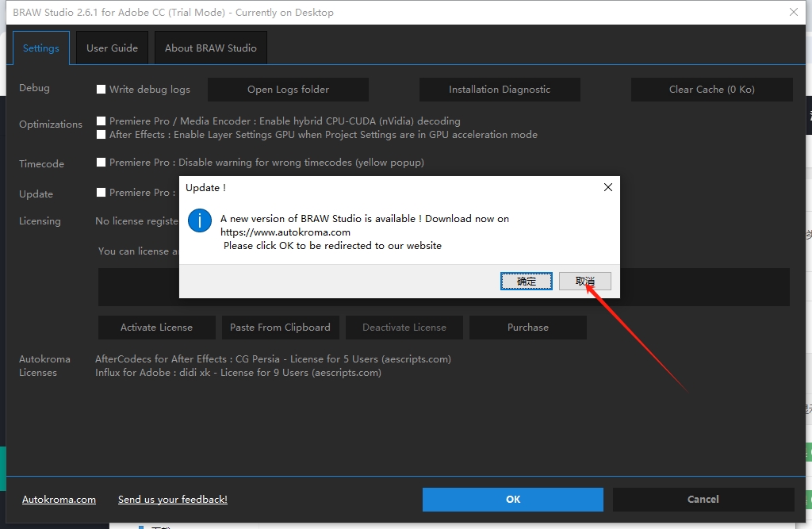Click the license key input field
812x529 pixels.
(x=444, y=287)
